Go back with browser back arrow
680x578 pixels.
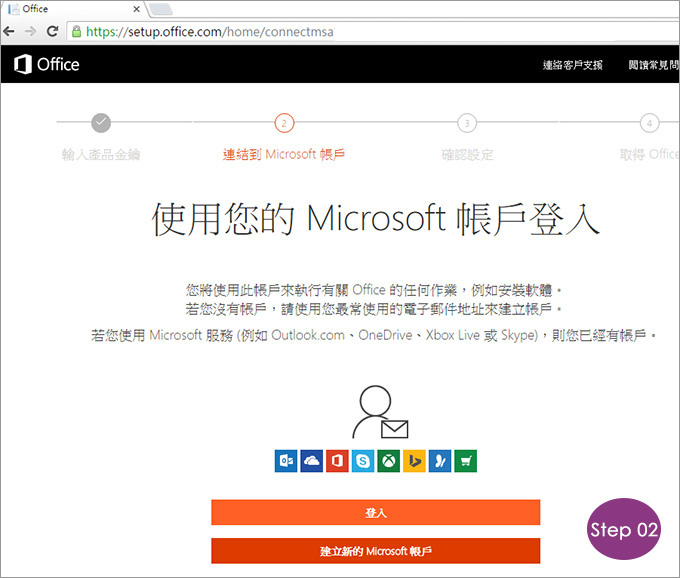(x=9, y=31)
